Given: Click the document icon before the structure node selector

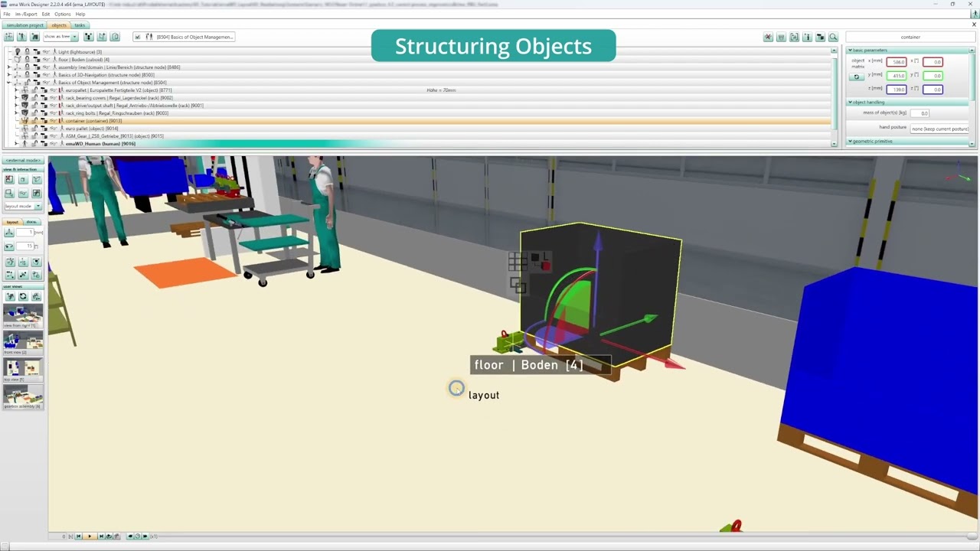Looking at the screenshot, I should (x=115, y=37).
